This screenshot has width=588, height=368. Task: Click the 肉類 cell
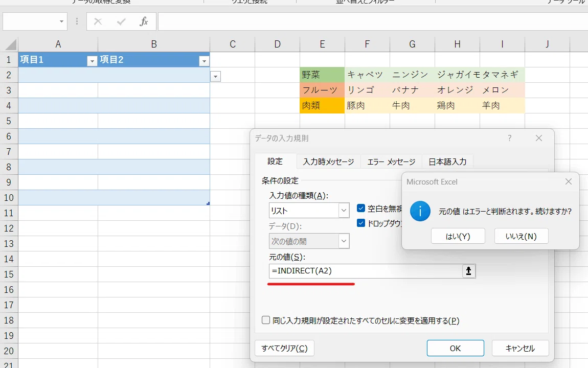(322, 106)
